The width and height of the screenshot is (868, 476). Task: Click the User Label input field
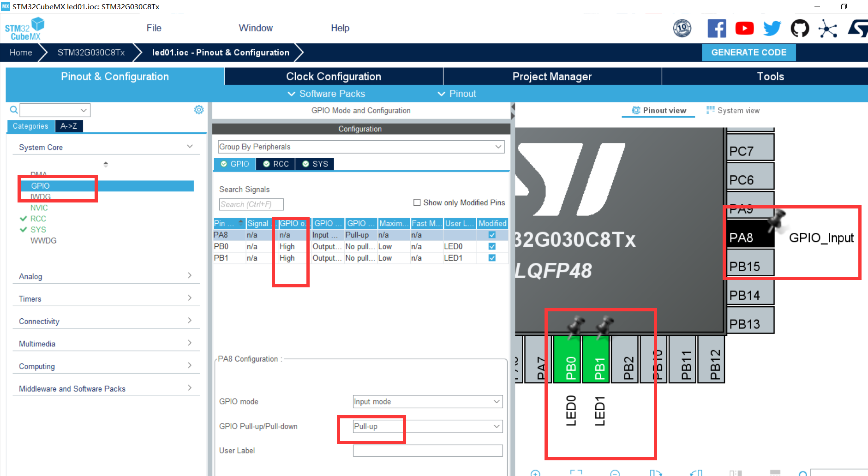pyautogui.click(x=427, y=451)
